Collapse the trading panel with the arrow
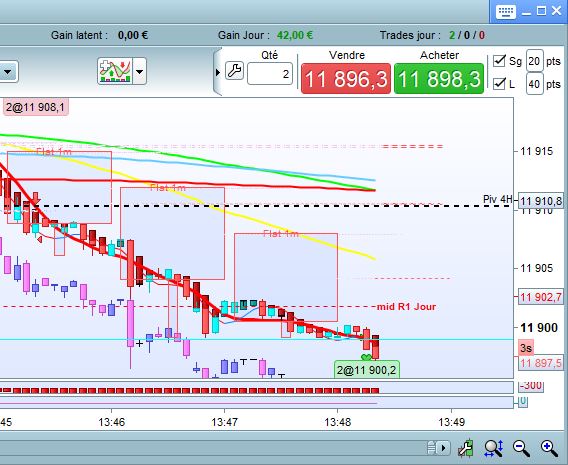 click(217, 72)
